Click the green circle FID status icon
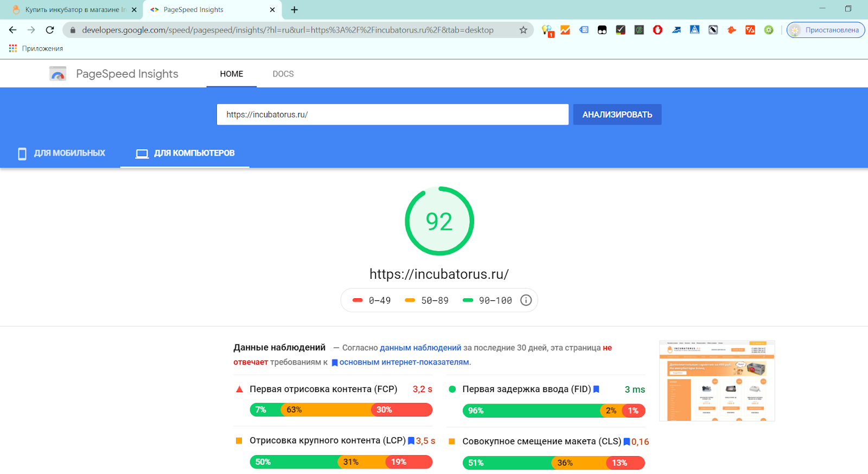868x474 pixels. coord(452,389)
